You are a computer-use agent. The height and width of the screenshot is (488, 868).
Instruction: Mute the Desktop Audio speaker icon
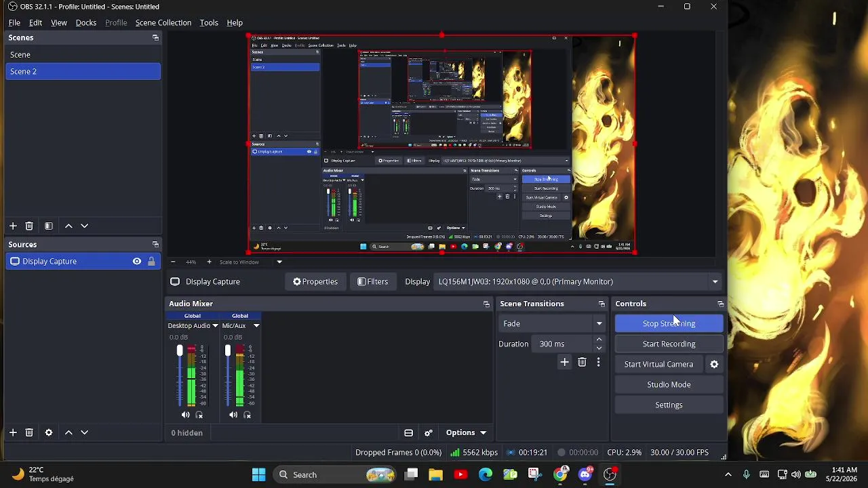[x=186, y=415]
